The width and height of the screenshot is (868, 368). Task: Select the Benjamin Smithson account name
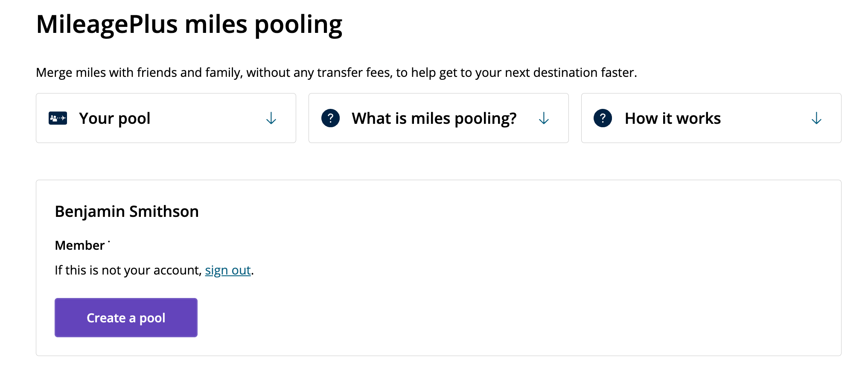[x=127, y=211]
